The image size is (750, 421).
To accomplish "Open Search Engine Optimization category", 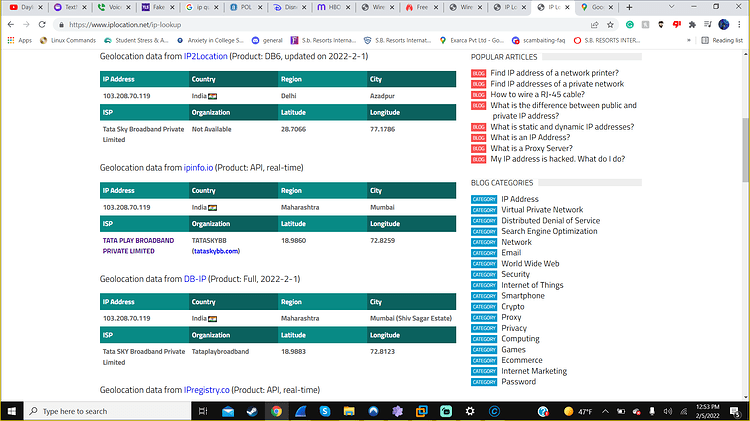I will tap(549, 232).
